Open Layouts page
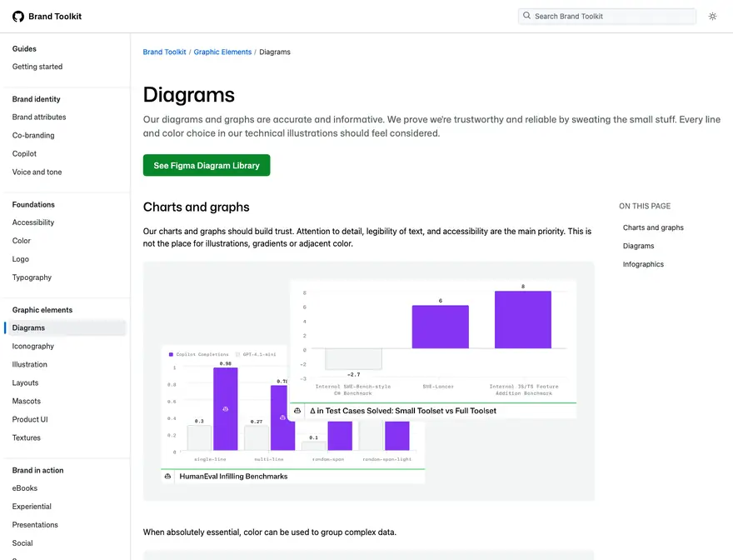733x560 pixels. pyautogui.click(x=25, y=382)
